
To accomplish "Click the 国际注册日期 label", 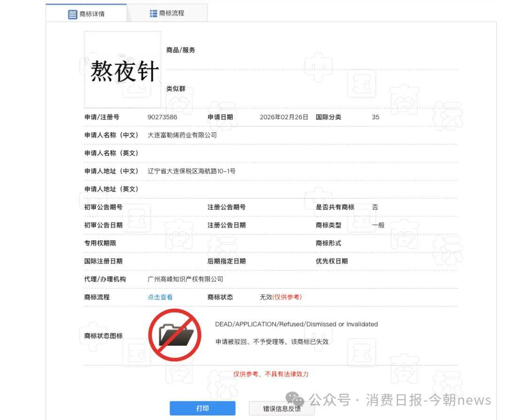I will coord(103,261).
